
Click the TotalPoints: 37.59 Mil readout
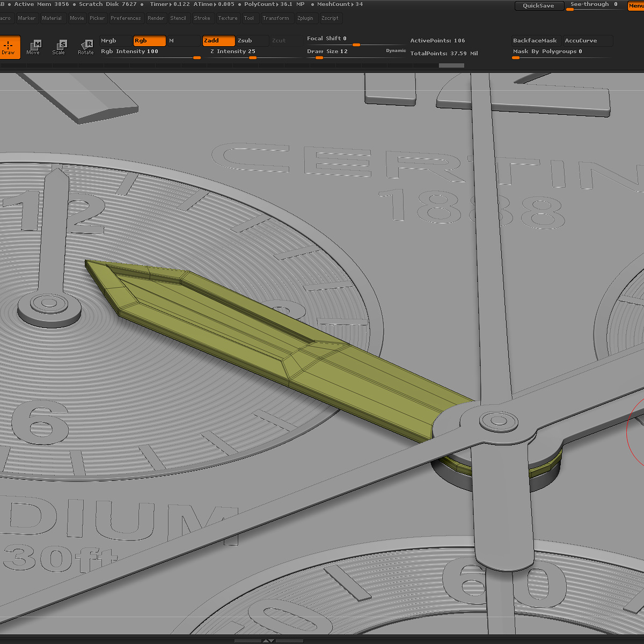click(x=444, y=54)
